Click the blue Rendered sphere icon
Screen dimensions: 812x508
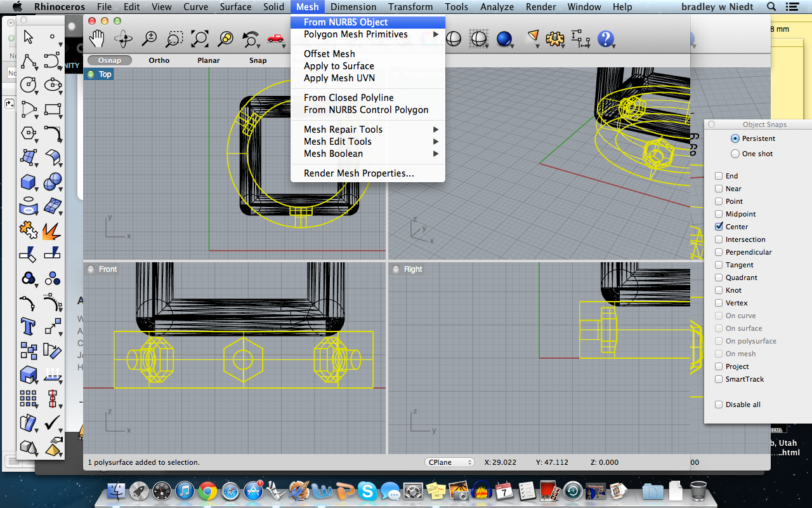point(504,39)
